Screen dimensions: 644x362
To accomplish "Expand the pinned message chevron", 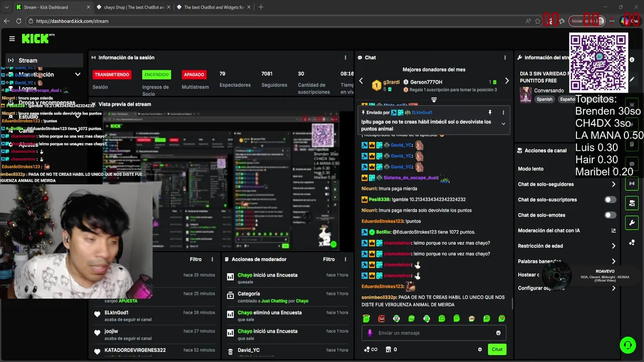I will (x=504, y=124).
